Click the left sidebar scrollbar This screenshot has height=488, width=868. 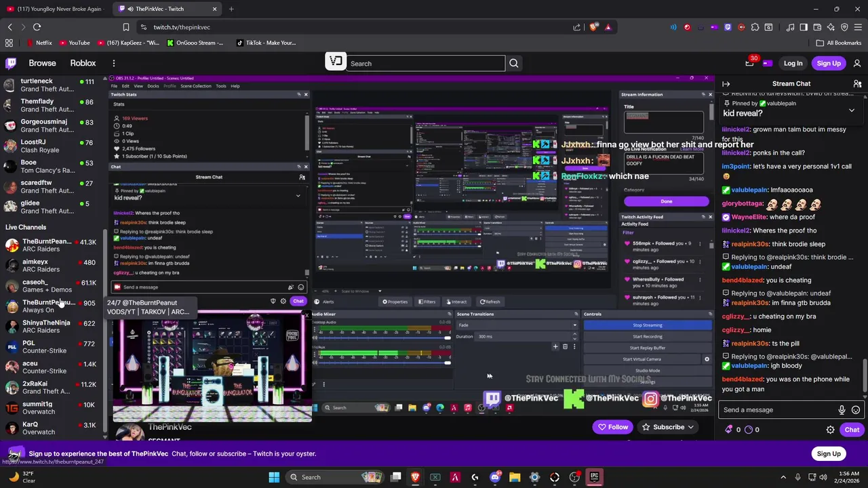click(104, 332)
